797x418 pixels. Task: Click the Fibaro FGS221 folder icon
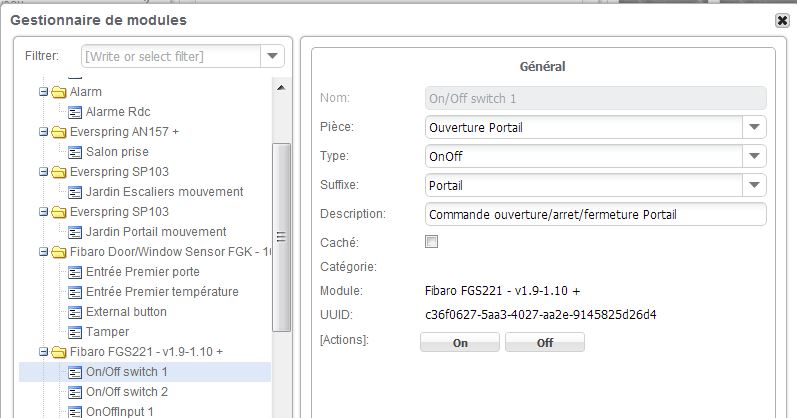point(59,352)
